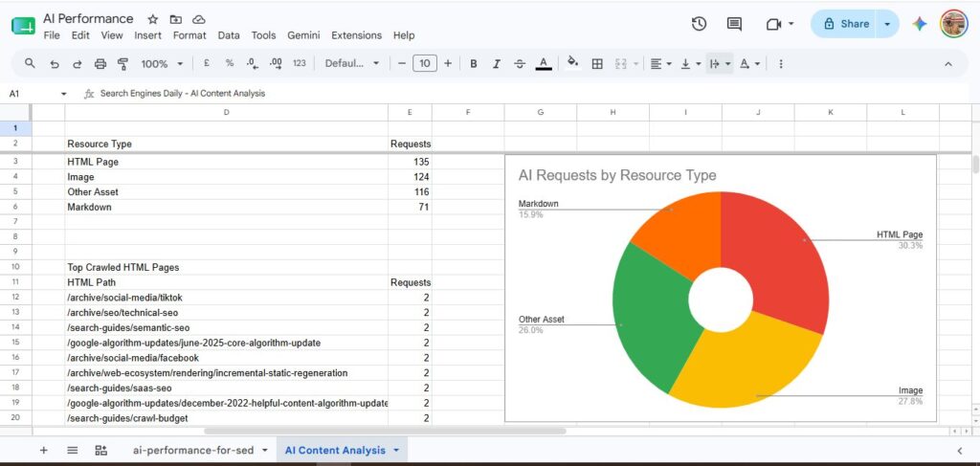Open the Insert menu
This screenshot has width=980, height=466.
coord(147,35)
